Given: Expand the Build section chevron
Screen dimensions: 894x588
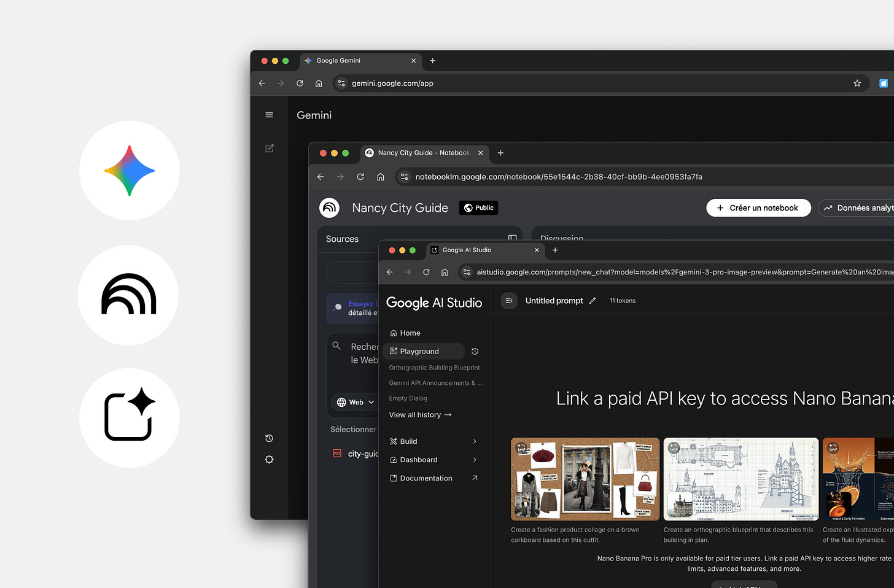Looking at the screenshot, I should point(475,441).
